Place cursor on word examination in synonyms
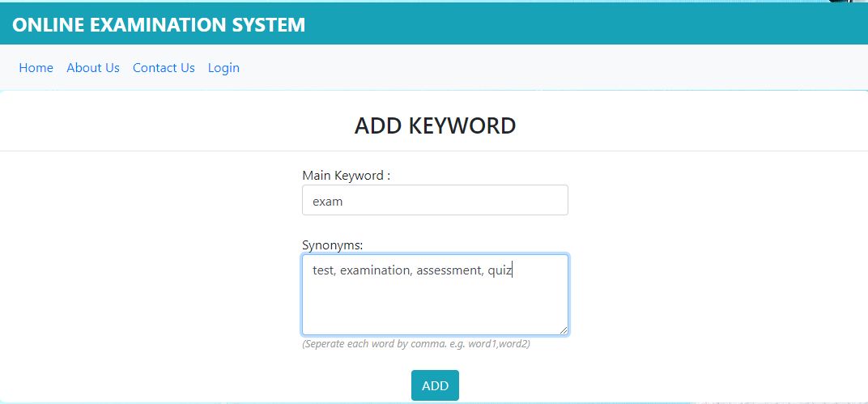The width and height of the screenshot is (868, 404). click(374, 270)
